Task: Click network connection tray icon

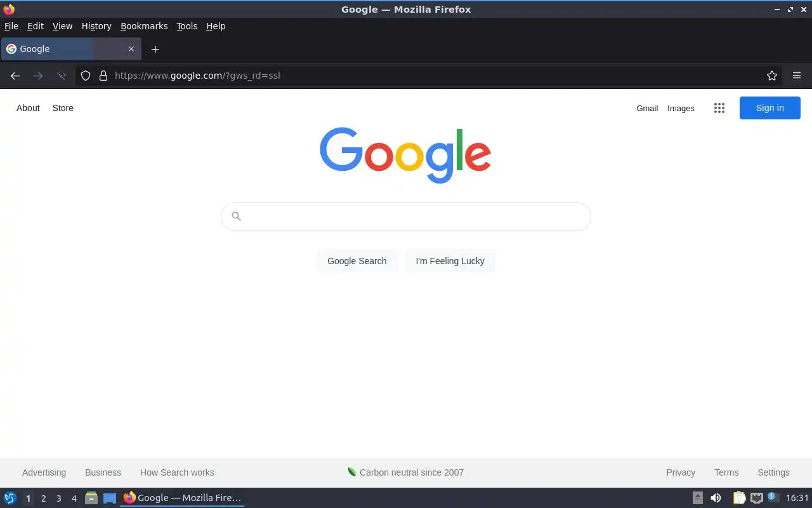Action: click(756, 498)
